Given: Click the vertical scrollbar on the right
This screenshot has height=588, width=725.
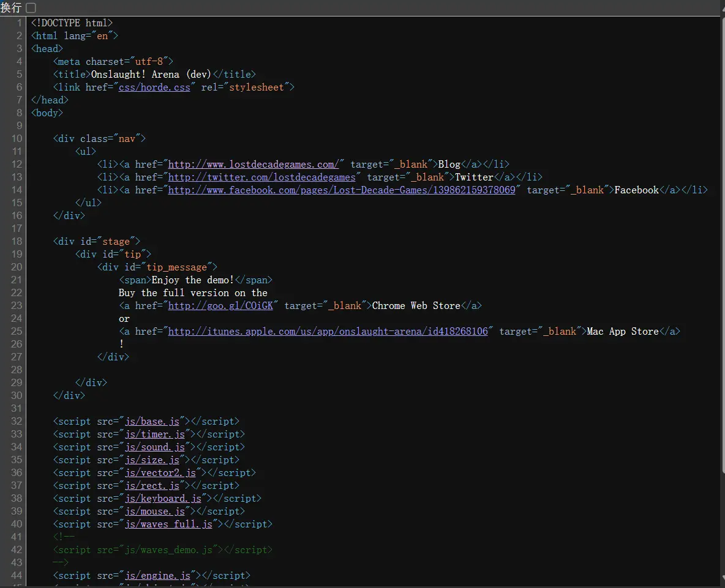Looking at the screenshot, I should [x=723, y=245].
